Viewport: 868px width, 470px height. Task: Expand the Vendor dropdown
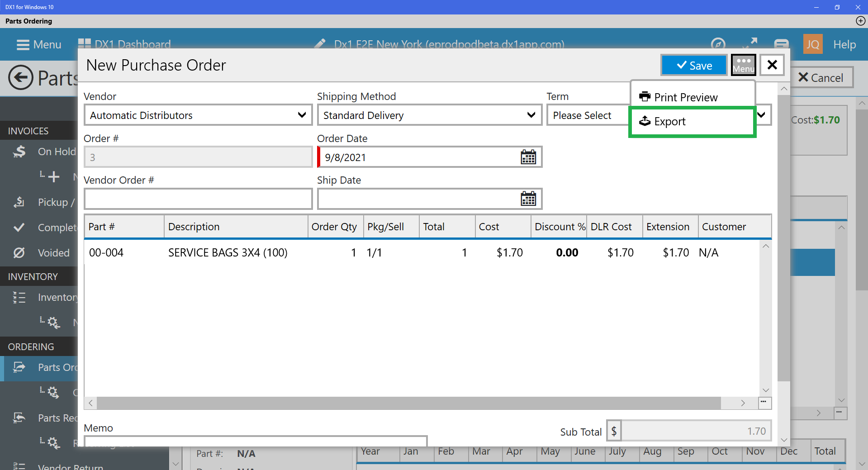[x=302, y=115]
